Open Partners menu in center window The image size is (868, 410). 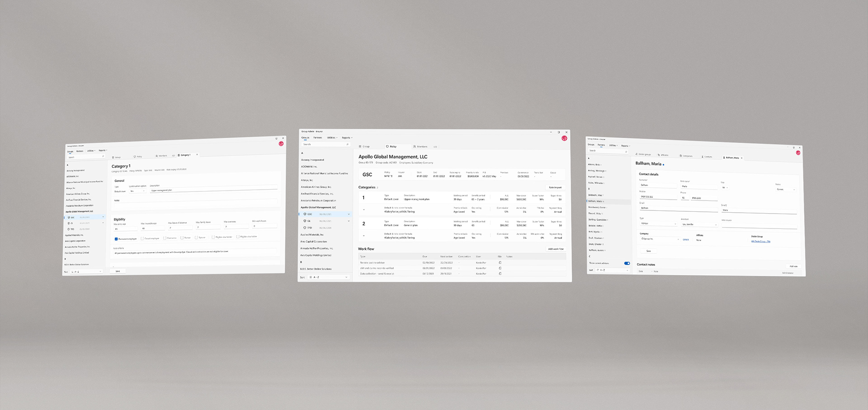pos(318,138)
